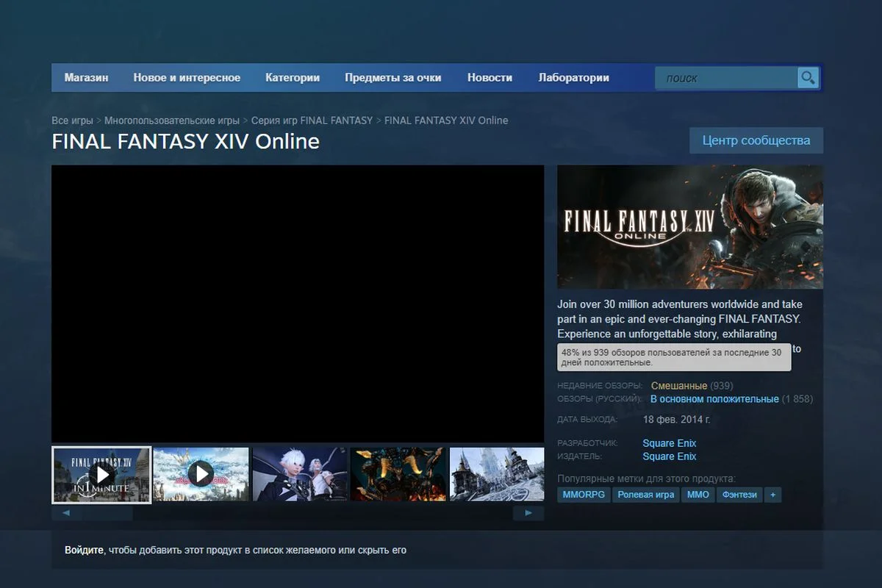Open the Магазин menu

(x=86, y=77)
